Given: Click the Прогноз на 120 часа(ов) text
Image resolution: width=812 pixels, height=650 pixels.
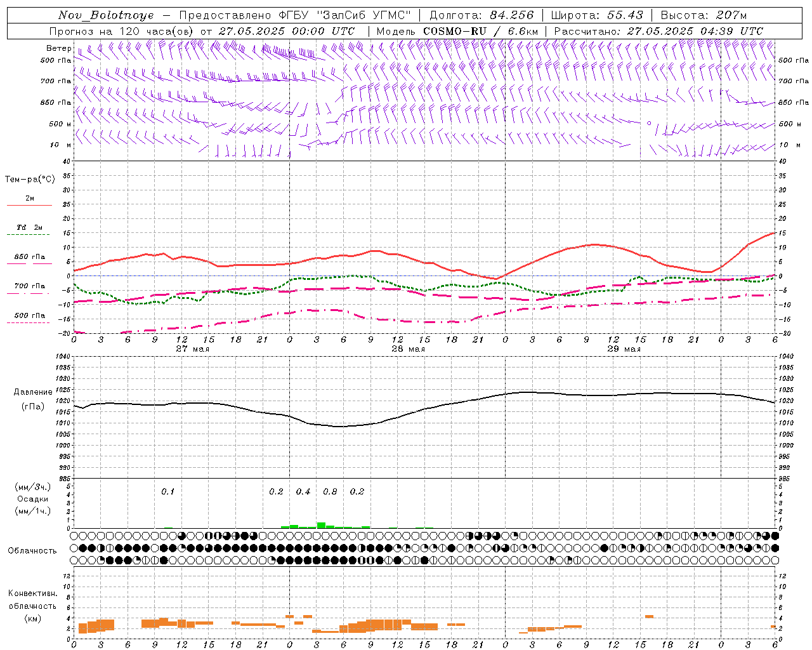Looking at the screenshot, I should tap(122, 31).
